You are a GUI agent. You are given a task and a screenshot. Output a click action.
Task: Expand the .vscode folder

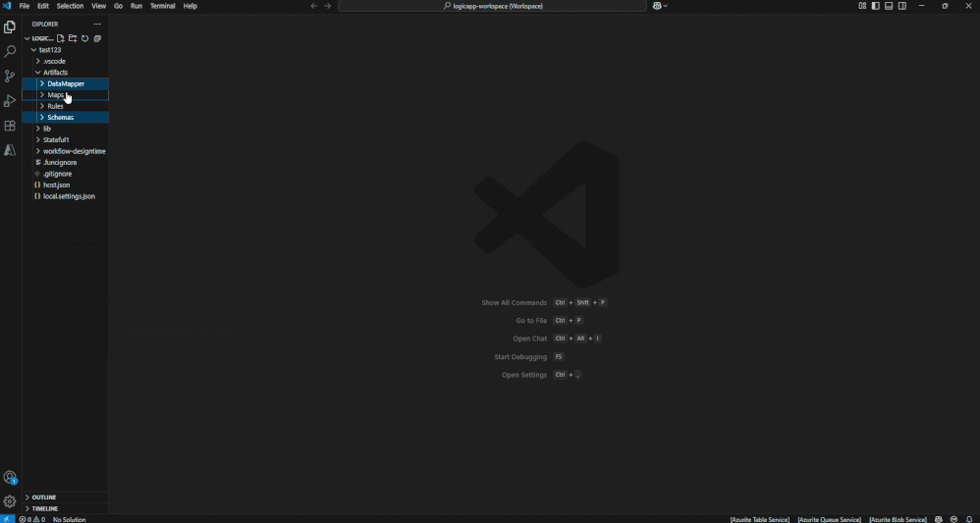65,61
